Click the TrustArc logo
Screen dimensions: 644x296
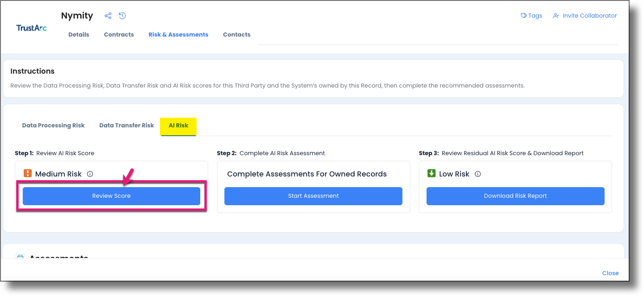[32, 28]
